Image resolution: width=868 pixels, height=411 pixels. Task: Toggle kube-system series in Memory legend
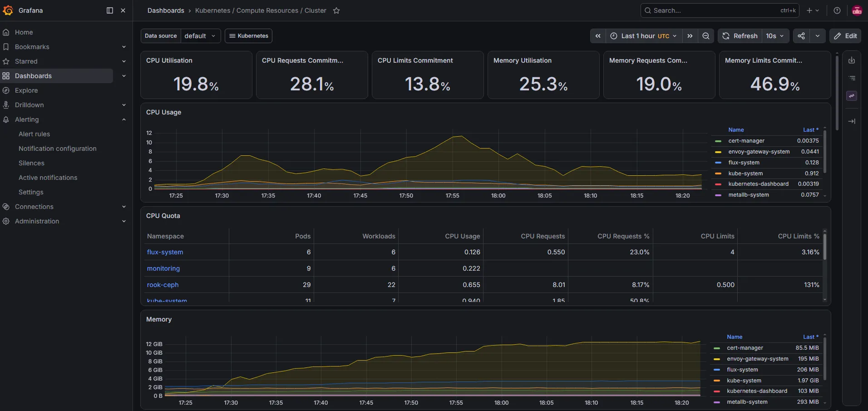click(x=744, y=381)
